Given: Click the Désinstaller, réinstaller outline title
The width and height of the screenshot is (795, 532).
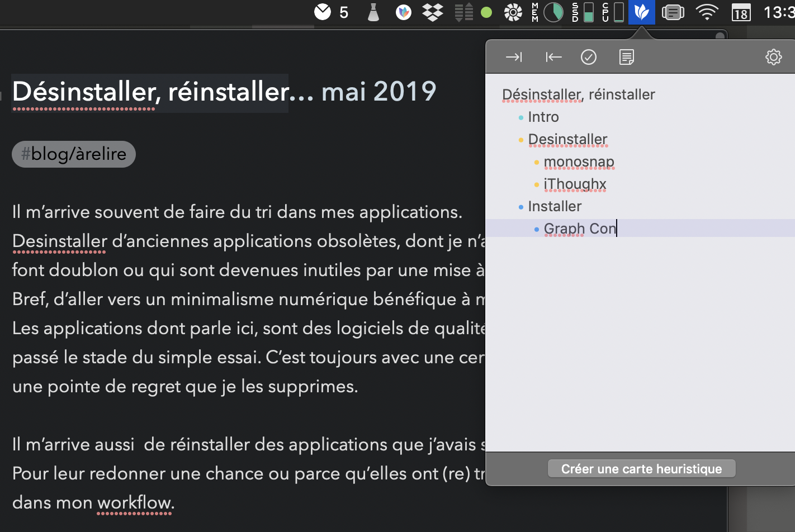Looking at the screenshot, I should [x=579, y=94].
